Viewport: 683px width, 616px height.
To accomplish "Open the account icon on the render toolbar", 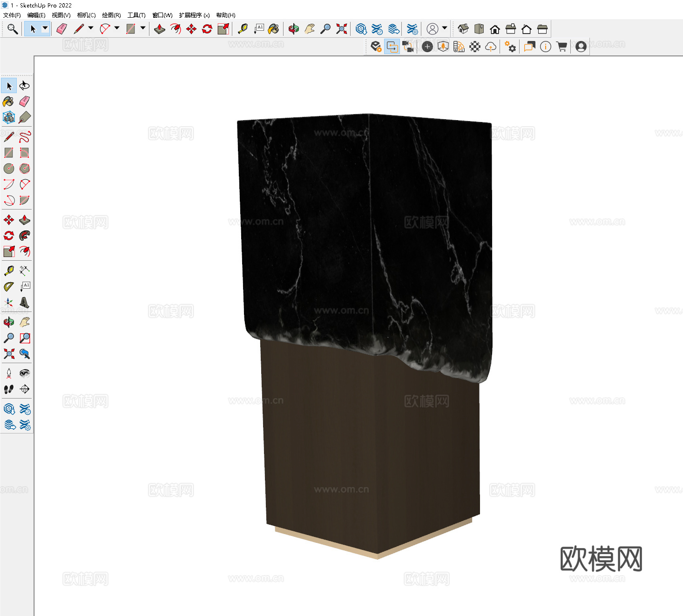I will click(x=581, y=47).
